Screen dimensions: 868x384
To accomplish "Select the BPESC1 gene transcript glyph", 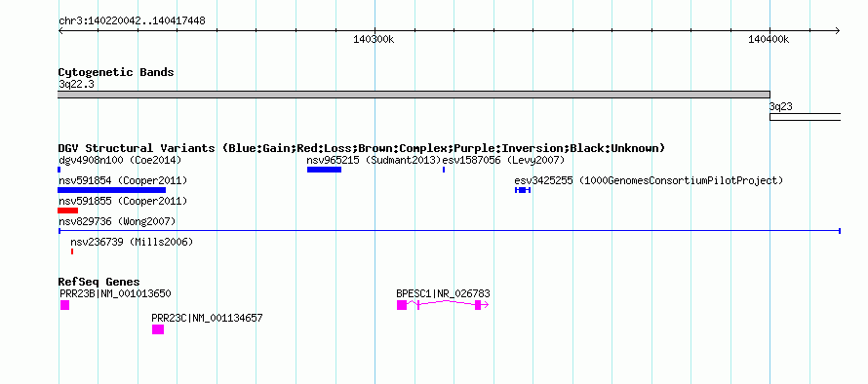I will click(443, 305).
